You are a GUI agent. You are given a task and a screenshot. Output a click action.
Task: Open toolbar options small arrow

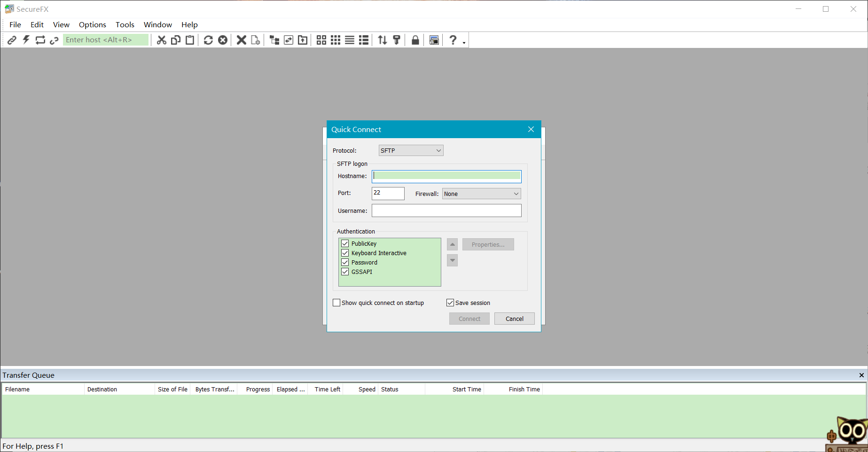[464, 43]
